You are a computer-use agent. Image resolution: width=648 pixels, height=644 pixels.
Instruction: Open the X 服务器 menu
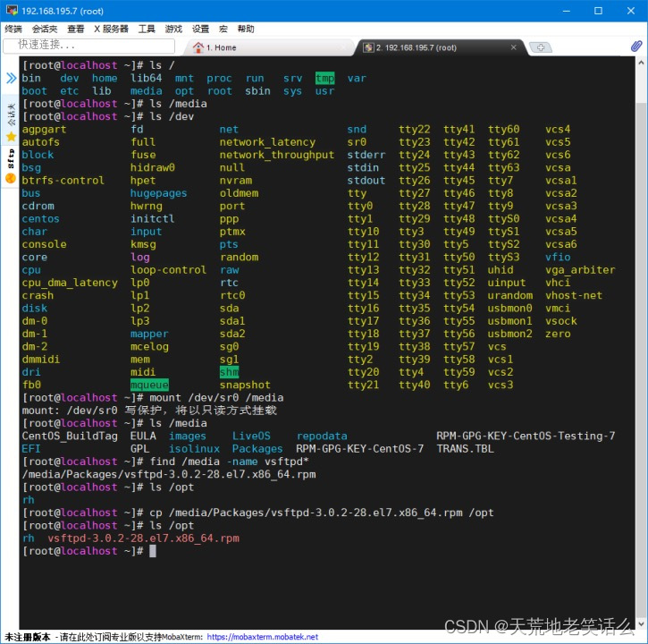pyautogui.click(x=111, y=29)
